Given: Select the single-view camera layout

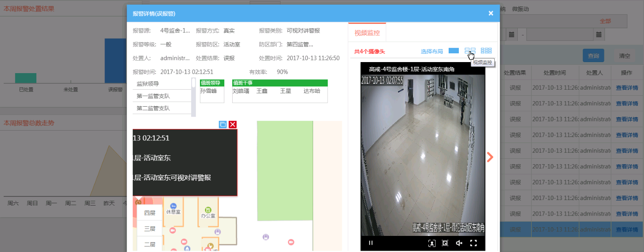Looking at the screenshot, I should click(454, 51).
